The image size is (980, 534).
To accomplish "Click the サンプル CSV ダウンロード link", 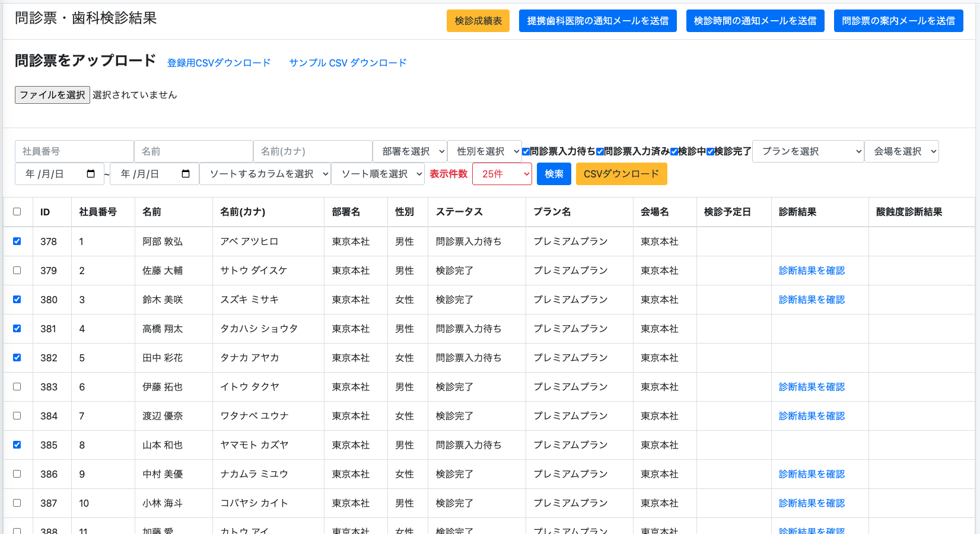I will (348, 63).
